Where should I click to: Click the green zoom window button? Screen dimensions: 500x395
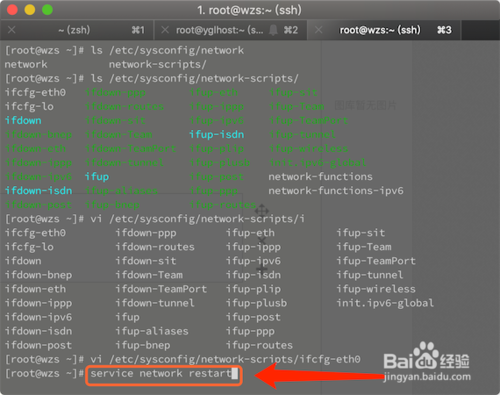point(47,10)
